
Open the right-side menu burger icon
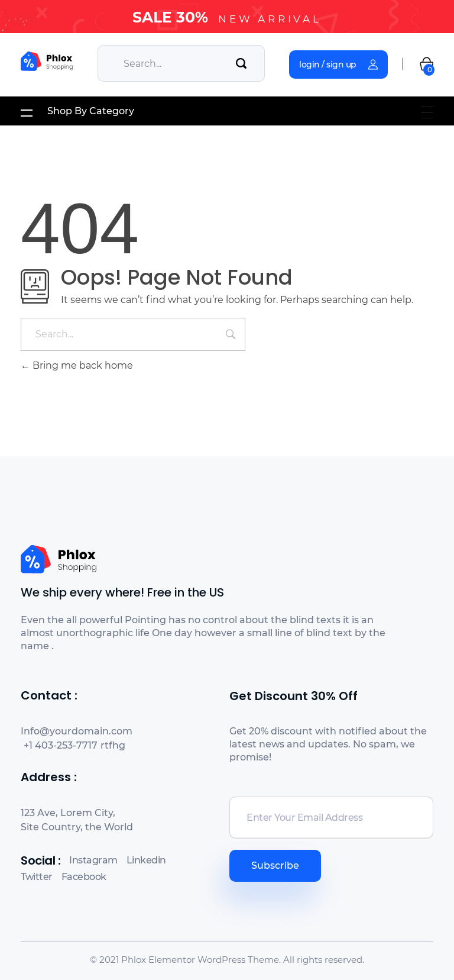click(427, 112)
